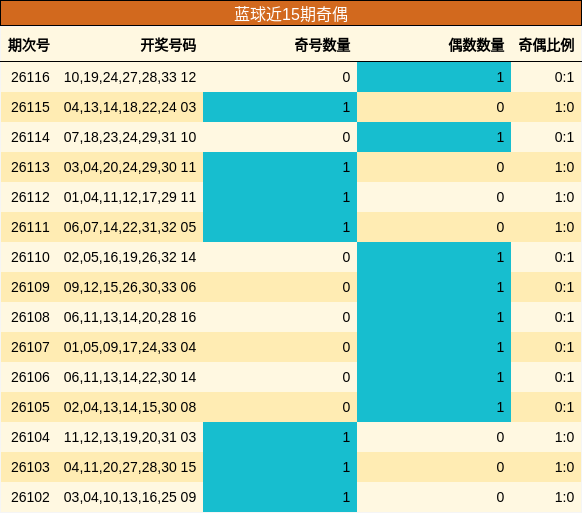The height and width of the screenshot is (513, 582).
Task: Click numbers 01,04,11,12,17,29 11
Action: tap(130, 197)
